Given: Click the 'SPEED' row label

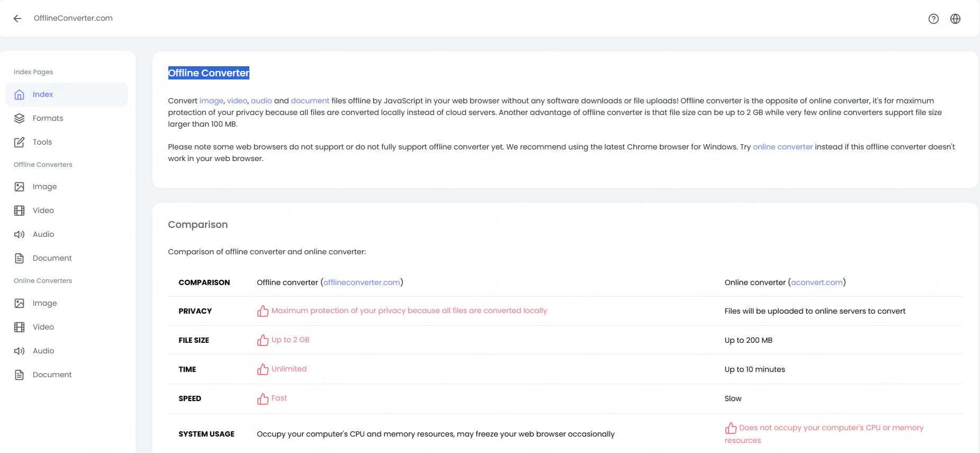Looking at the screenshot, I should point(190,398).
